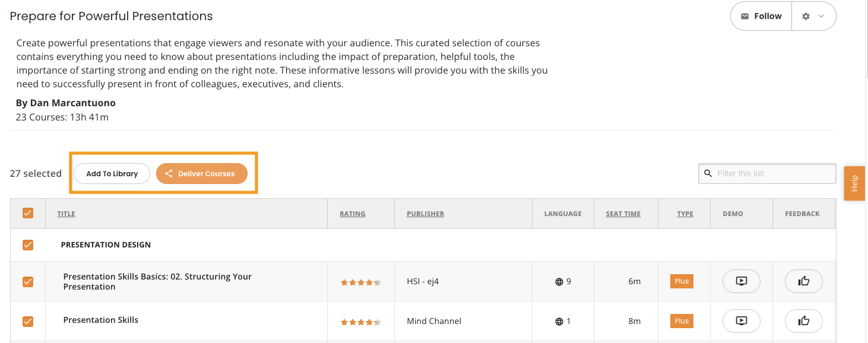868x343 pixels.
Task: Play demo for Presentation Skills course
Action: point(741,321)
